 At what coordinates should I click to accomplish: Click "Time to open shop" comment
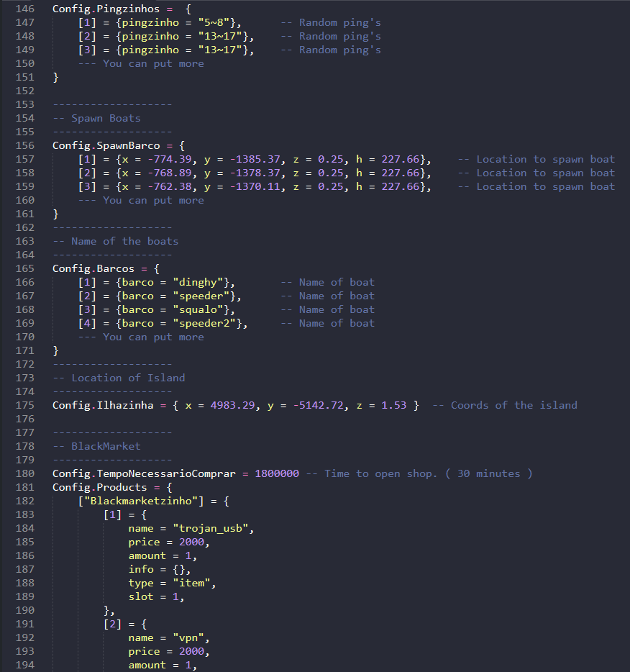point(380,473)
